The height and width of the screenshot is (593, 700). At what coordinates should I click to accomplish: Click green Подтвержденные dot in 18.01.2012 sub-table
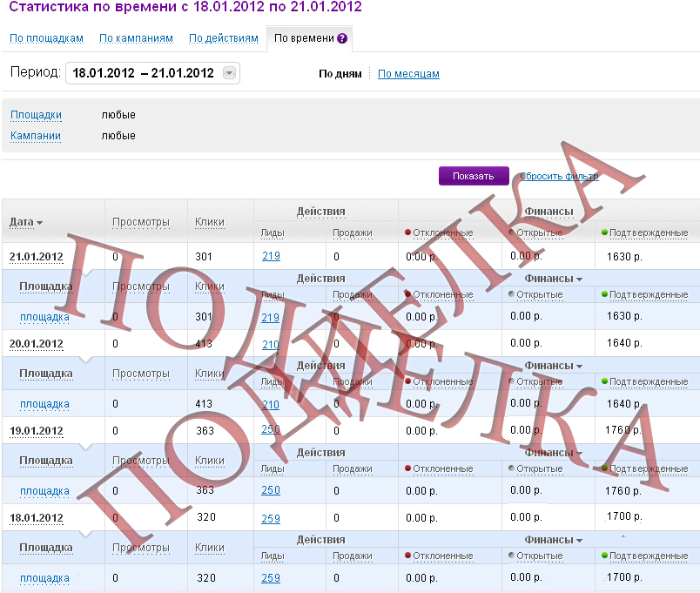(604, 556)
